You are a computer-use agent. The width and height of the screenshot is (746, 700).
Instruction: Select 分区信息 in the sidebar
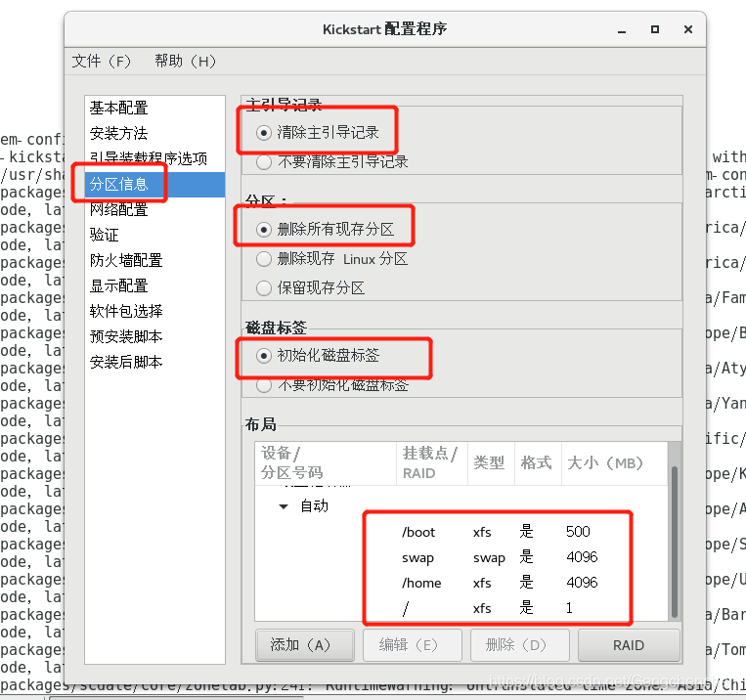(154, 184)
